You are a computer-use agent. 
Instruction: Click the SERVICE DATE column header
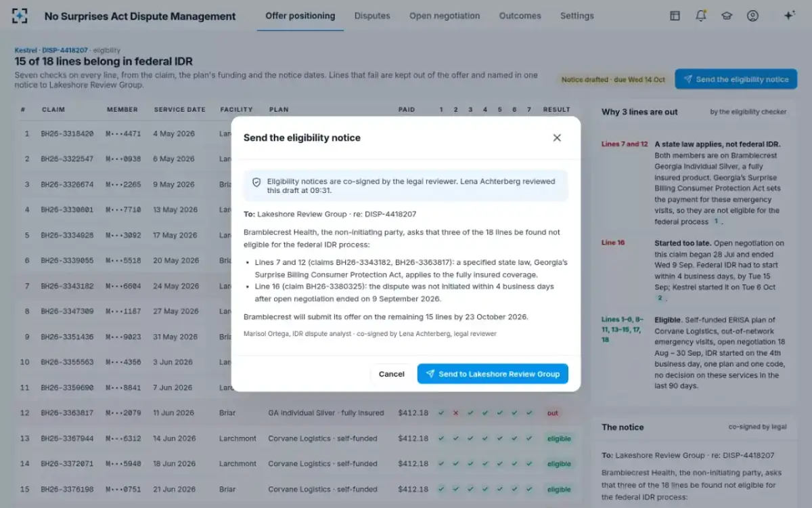click(x=179, y=110)
